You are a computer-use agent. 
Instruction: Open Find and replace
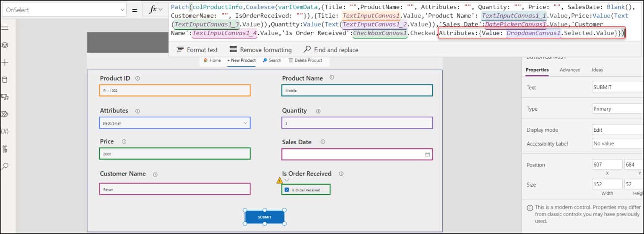click(331, 49)
